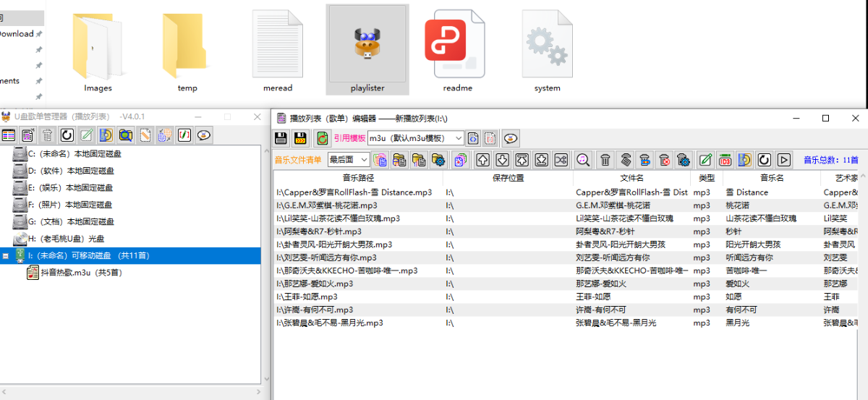Click the template code edit icon
Screen dimensions: 868x400
pos(473,137)
